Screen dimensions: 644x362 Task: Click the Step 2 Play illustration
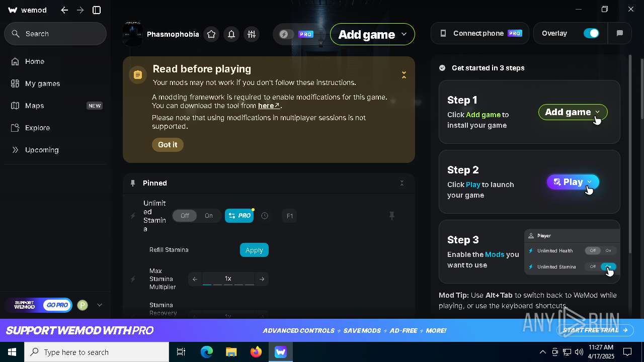pyautogui.click(x=573, y=182)
